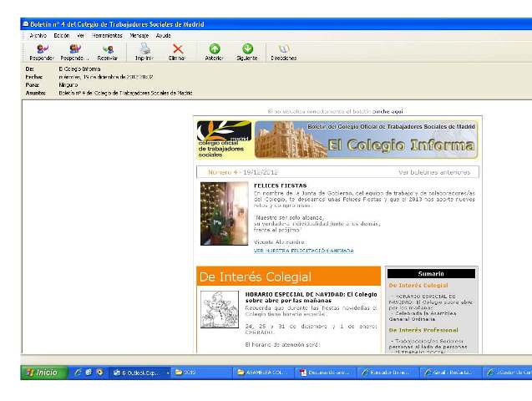Click the 'Vicente Aleixandre' signature text
532x401 pixels.
click(279, 242)
